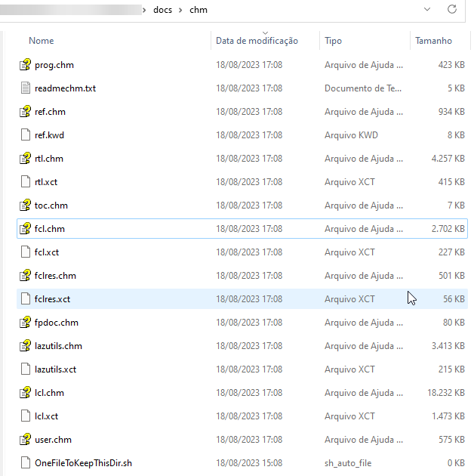Sort by Data de modificação column
The width and height of the screenshot is (474, 476).
(x=257, y=41)
